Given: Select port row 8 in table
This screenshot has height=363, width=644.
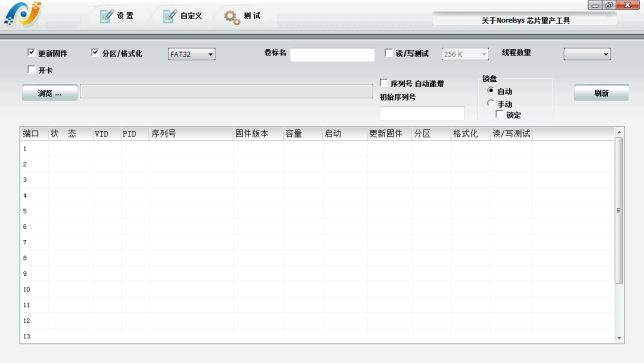Looking at the screenshot, I should click(317, 258).
